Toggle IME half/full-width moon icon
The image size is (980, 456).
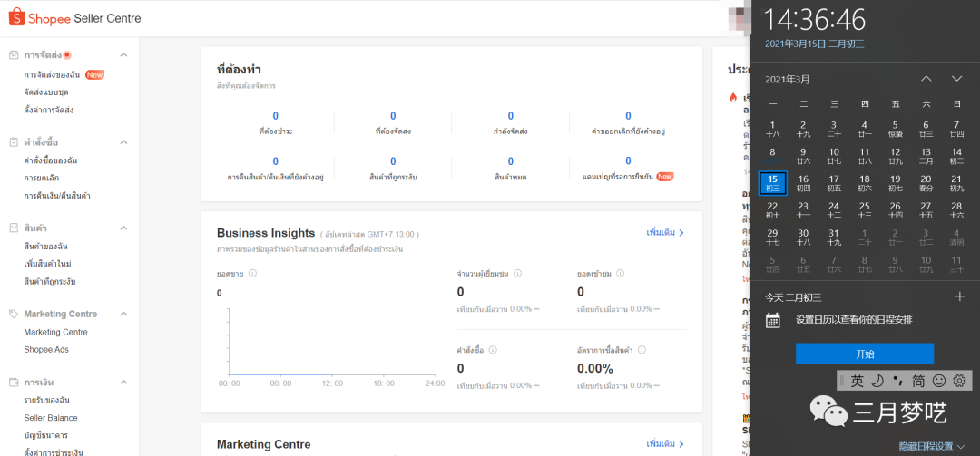click(878, 381)
